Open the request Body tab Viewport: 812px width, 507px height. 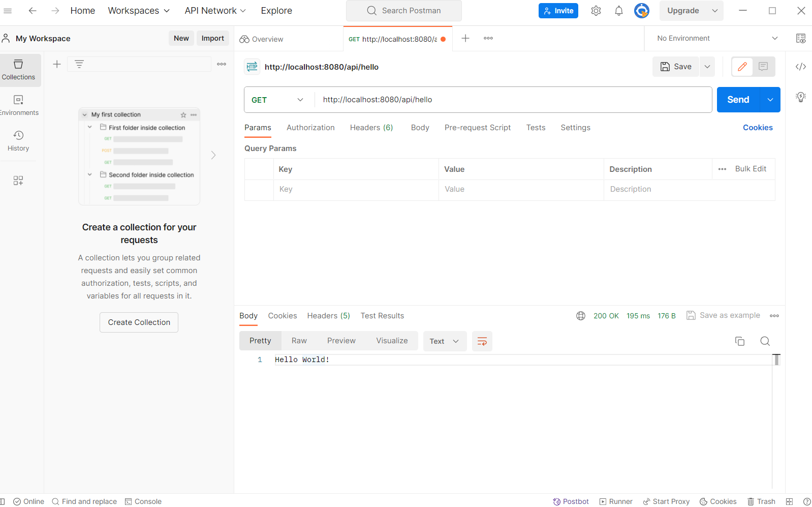pos(420,128)
